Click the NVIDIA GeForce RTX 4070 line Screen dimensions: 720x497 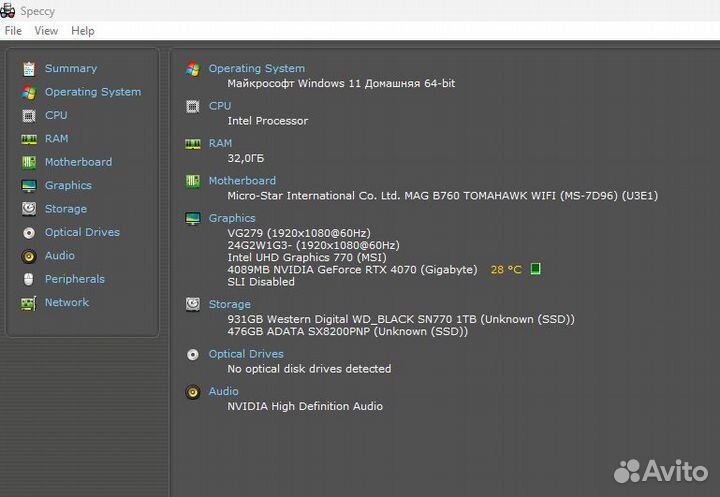coord(352,270)
